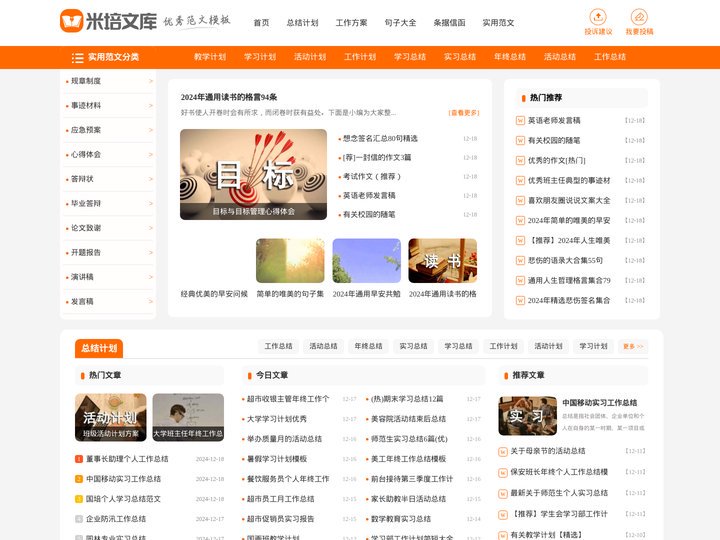Open 条据借函 in top navigation
This screenshot has height=540, width=720.
coord(450,22)
